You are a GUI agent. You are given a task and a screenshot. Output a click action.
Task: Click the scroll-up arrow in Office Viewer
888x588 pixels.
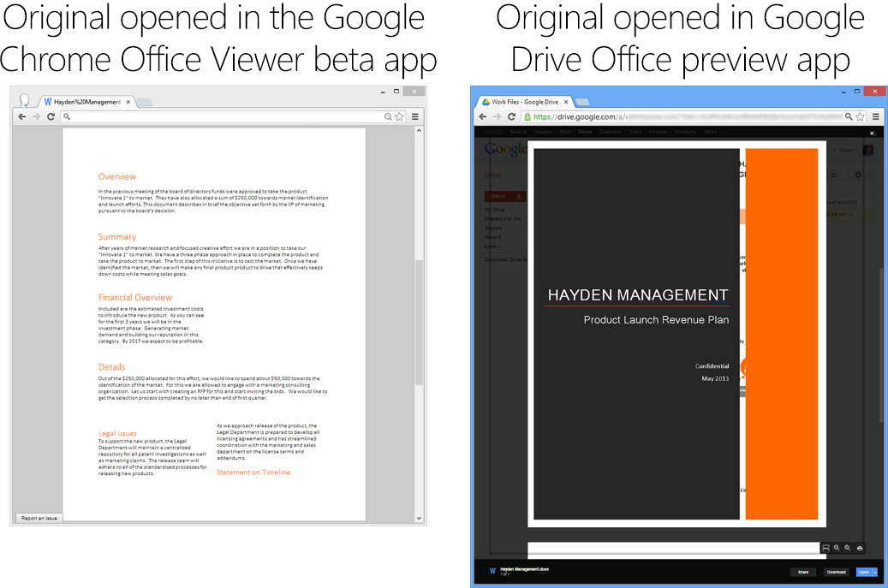419,132
